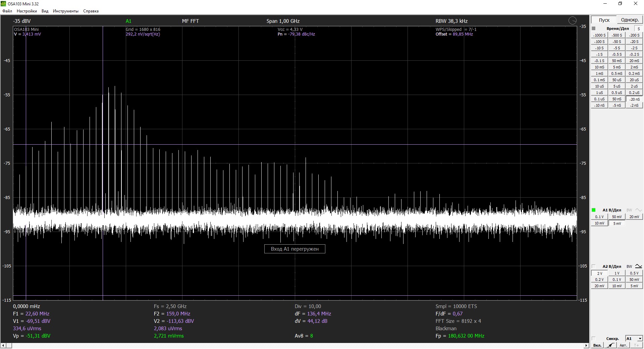Image resolution: width=644 pixels, height=349 pixels.
Task: Click the A1 bandwidth filter curve icon
Action: coord(639,210)
